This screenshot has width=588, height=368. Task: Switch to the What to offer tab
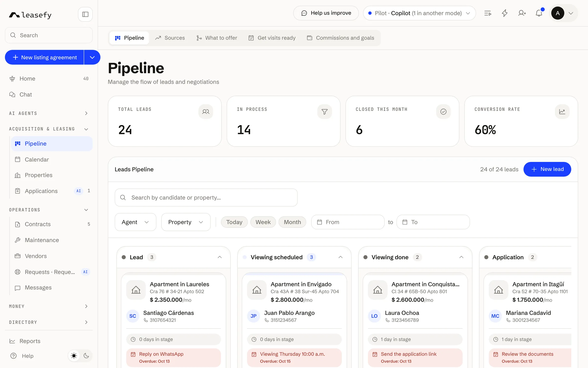[x=217, y=38]
